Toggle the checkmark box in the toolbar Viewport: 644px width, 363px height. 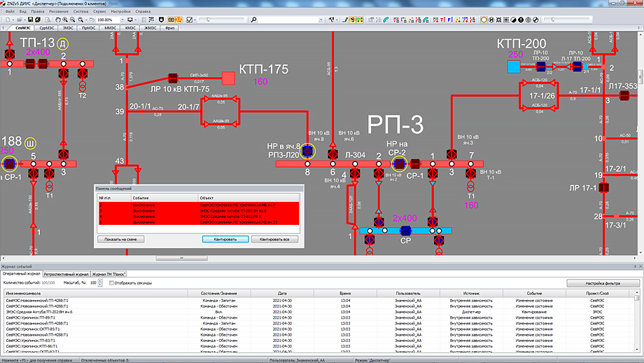[x=189, y=20]
